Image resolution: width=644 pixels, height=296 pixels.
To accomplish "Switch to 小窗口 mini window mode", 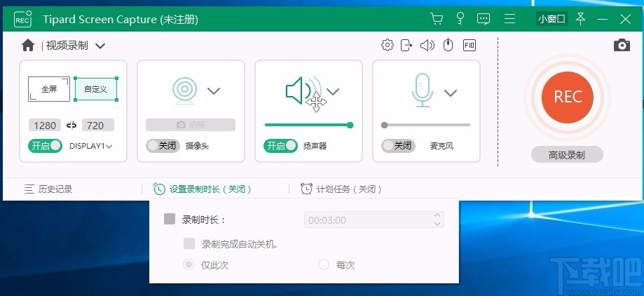I will [x=552, y=19].
